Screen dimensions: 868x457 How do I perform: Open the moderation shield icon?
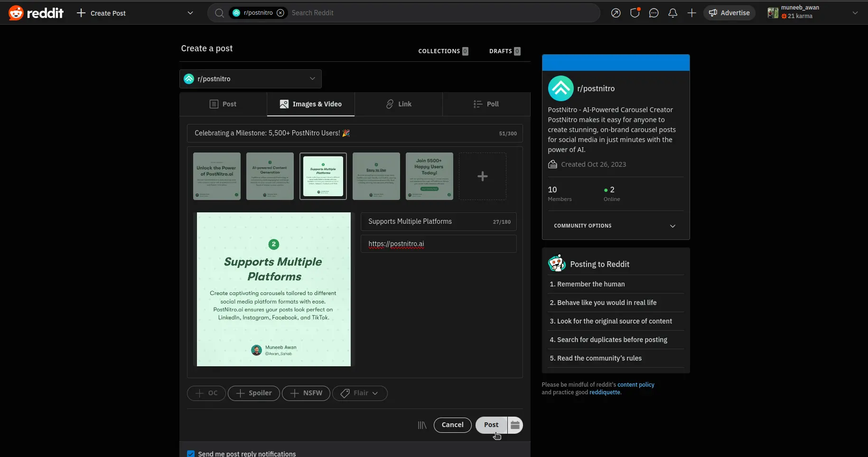click(635, 13)
